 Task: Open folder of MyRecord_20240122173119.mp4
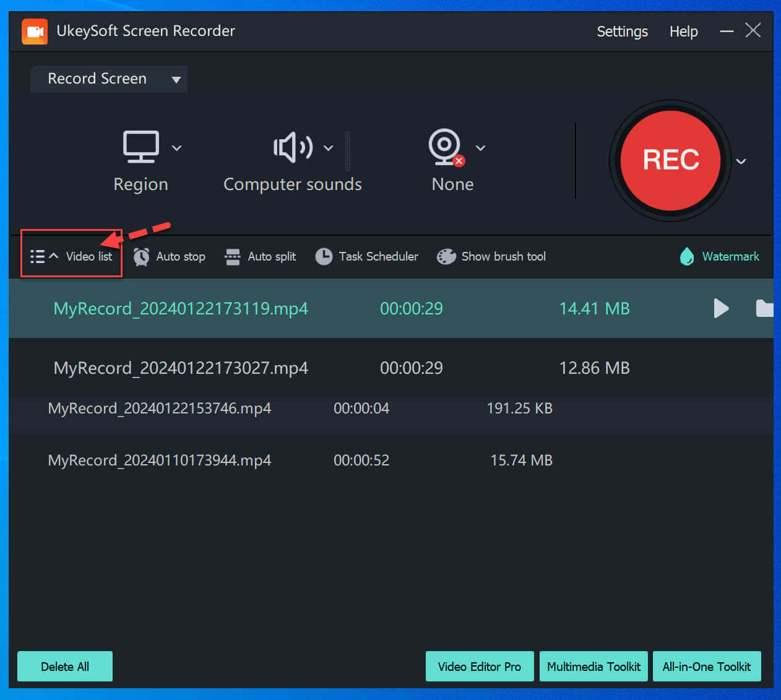point(765,308)
